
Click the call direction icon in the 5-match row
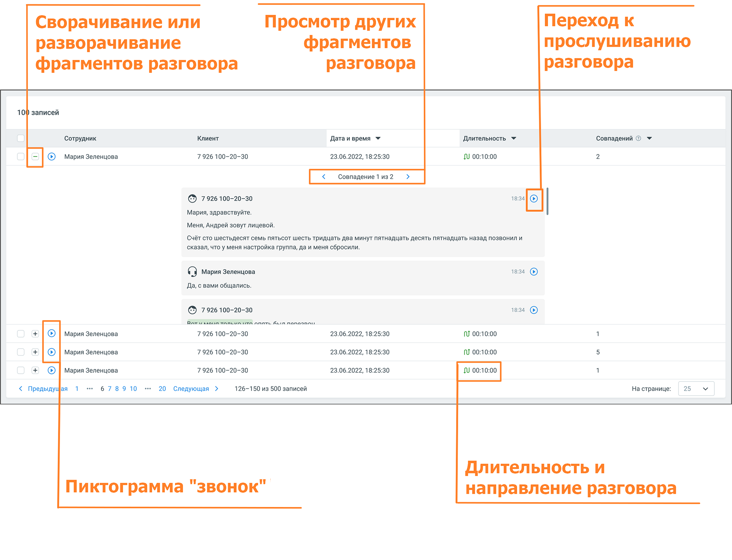pos(467,352)
